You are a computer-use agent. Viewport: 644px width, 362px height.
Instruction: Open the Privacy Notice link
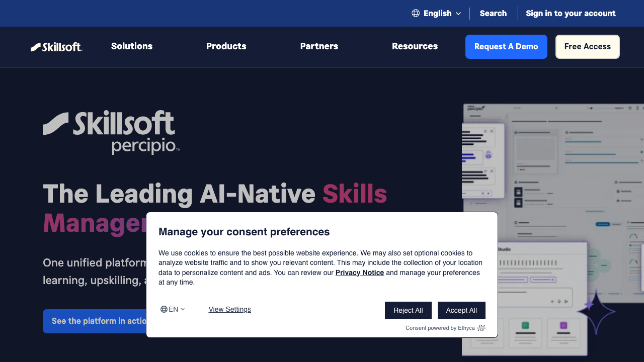click(x=360, y=273)
